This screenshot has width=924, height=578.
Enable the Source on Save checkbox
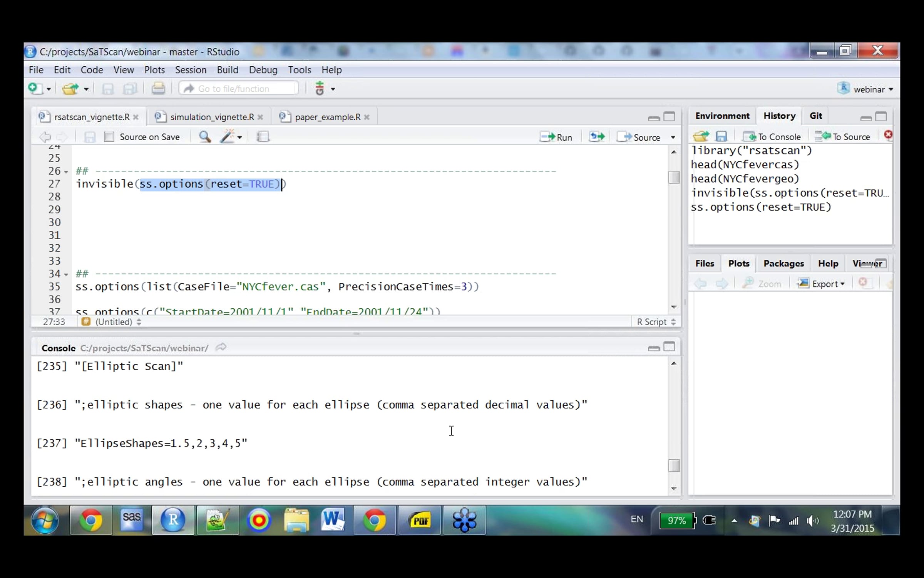point(109,137)
